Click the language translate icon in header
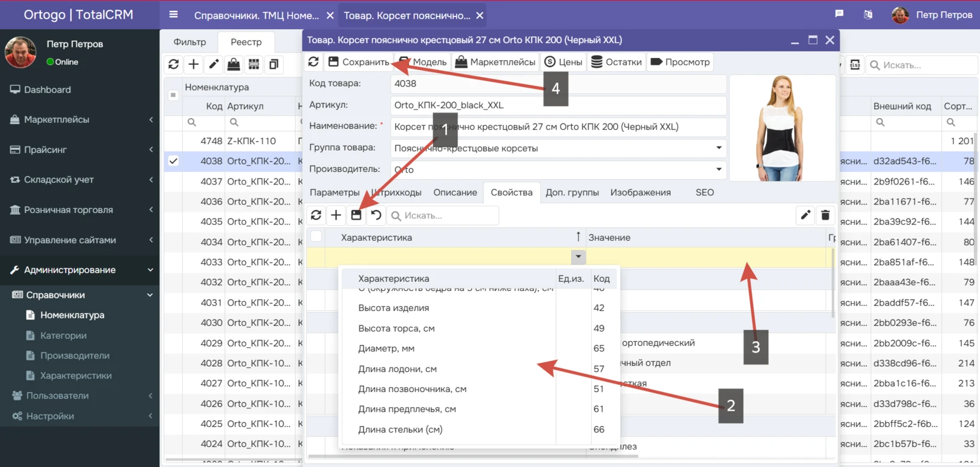The image size is (980, 467). point(868,15)
